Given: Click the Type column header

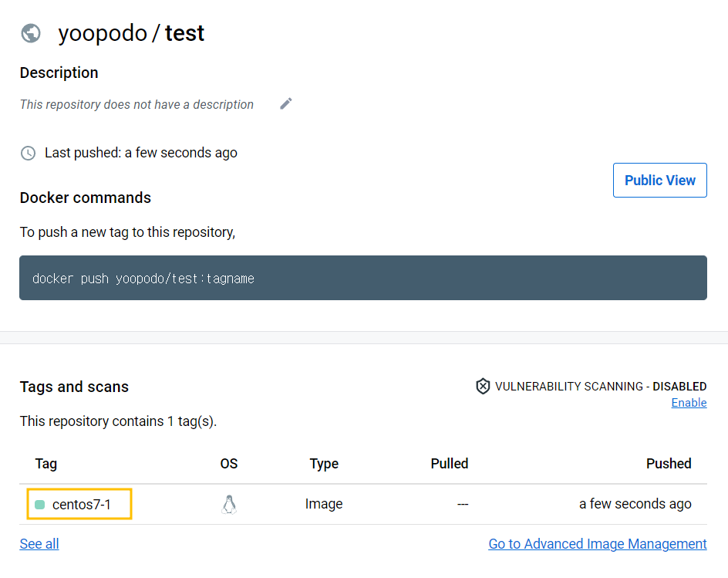Looking at the screenshot, I should pos(324,464).
